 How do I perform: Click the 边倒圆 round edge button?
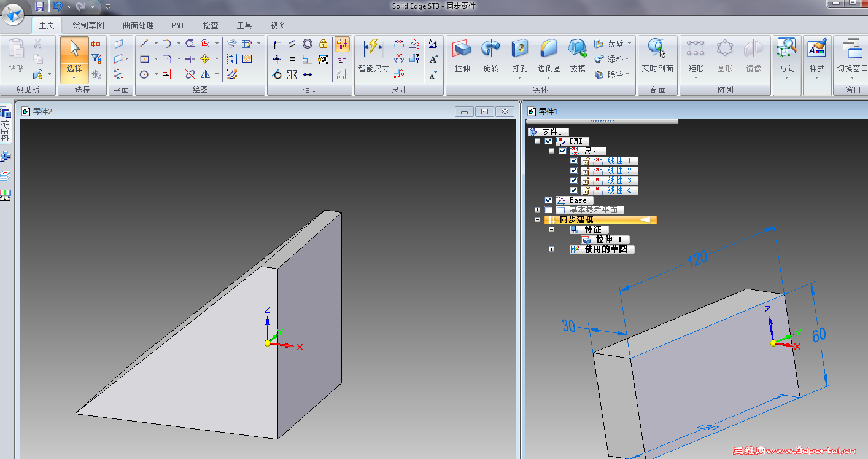[x=549, y=59]
